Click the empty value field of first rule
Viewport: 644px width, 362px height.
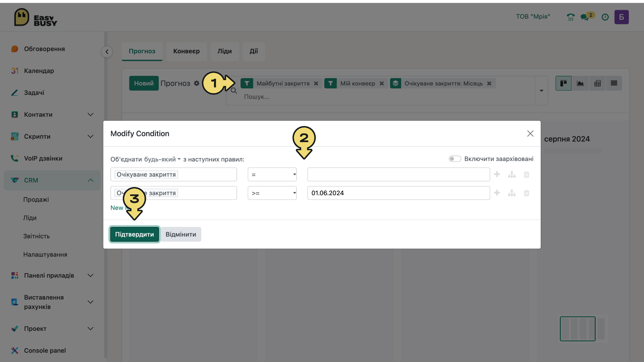pyautogui.click(x=398, y=174)
